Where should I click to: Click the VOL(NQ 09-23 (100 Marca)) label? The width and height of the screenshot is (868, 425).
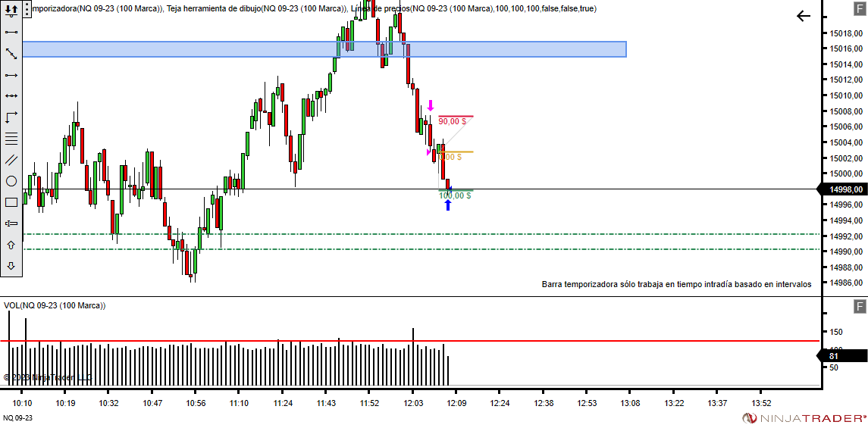pyautogui.click(x=55, y=305)
